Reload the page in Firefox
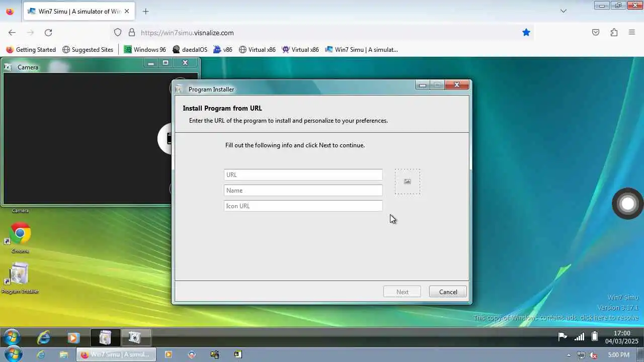Image resolution: width=644 pixels, height=362 pixels. (x=48, y=32)
